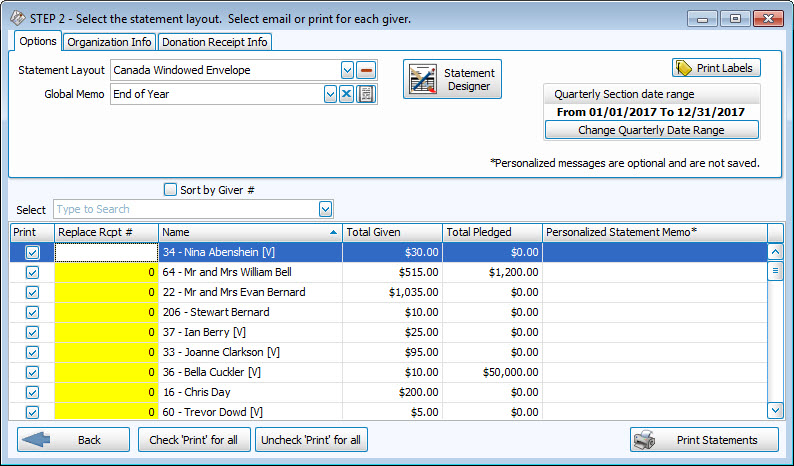
Task: Click the red minus icon beside Statement Layout
Action: [367, 70]
